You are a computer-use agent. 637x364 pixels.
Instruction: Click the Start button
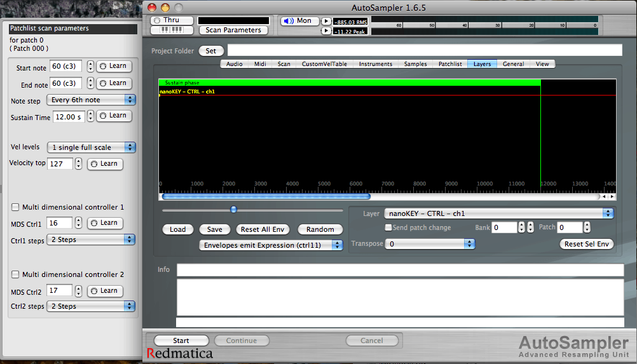click(x=181, y=341)
